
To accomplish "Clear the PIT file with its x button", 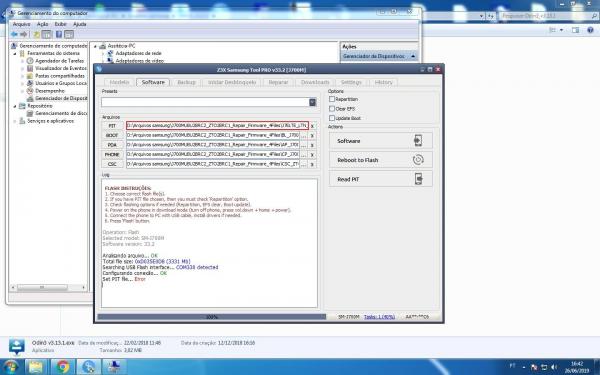I will 313,126.
